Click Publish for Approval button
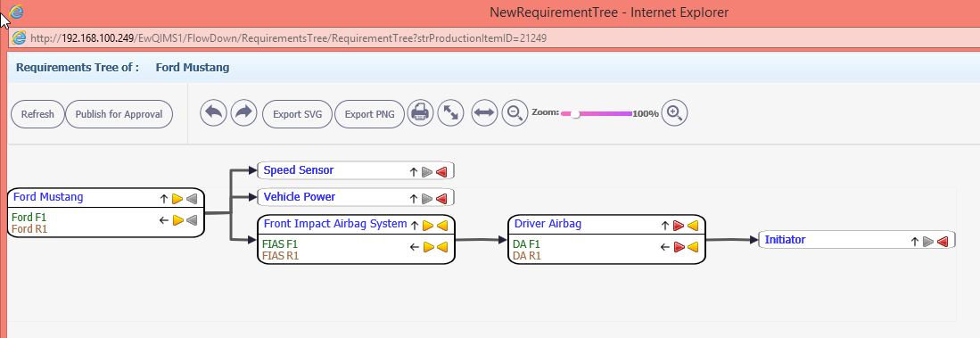This screenshot has height=338, width=980. point(119,114)
